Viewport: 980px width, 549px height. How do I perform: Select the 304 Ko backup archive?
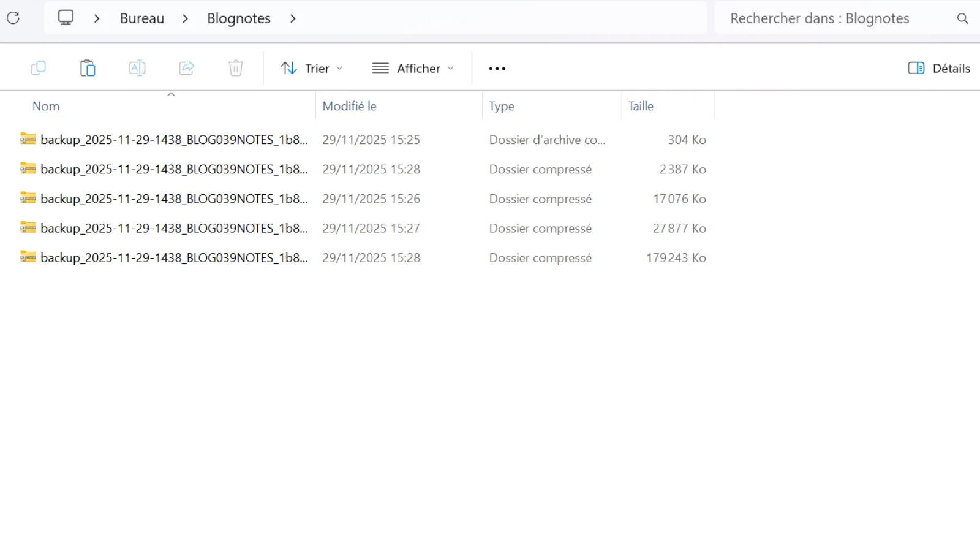coord(174,140)
